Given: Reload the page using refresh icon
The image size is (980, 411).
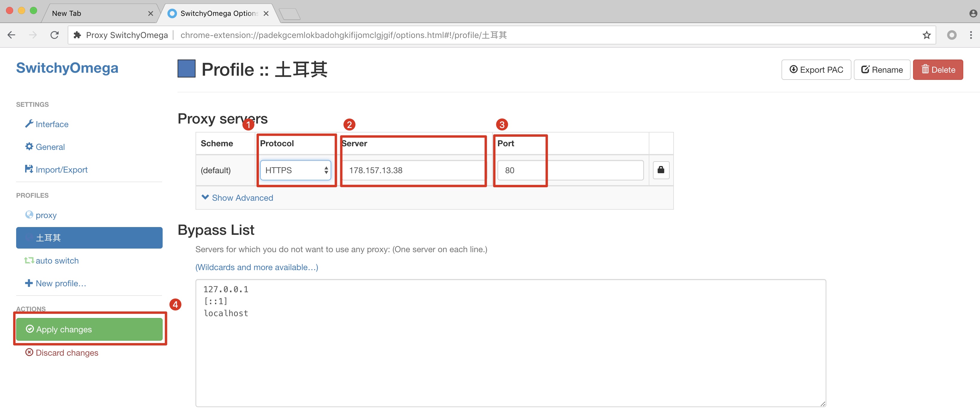Looking at the screenshot, I should click(x=54, y=35).
